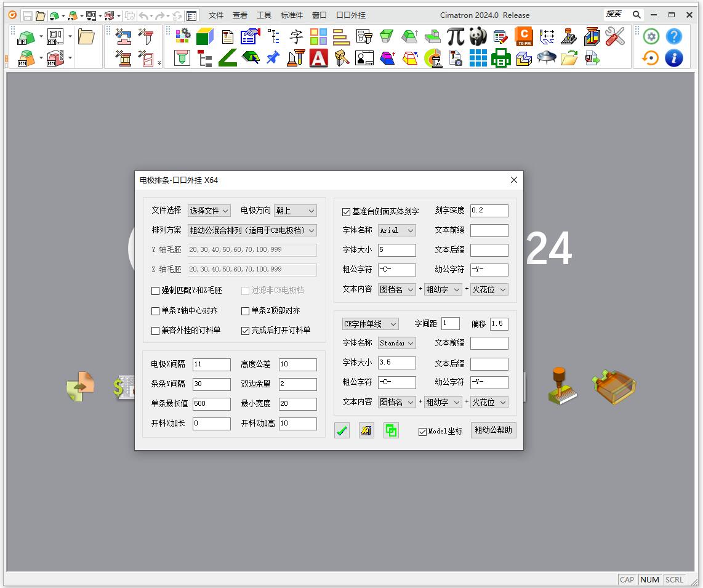This screenshot has height=588, width=703.
Task: Click the 刻字深度 input field
Action: tap(489, 211)
